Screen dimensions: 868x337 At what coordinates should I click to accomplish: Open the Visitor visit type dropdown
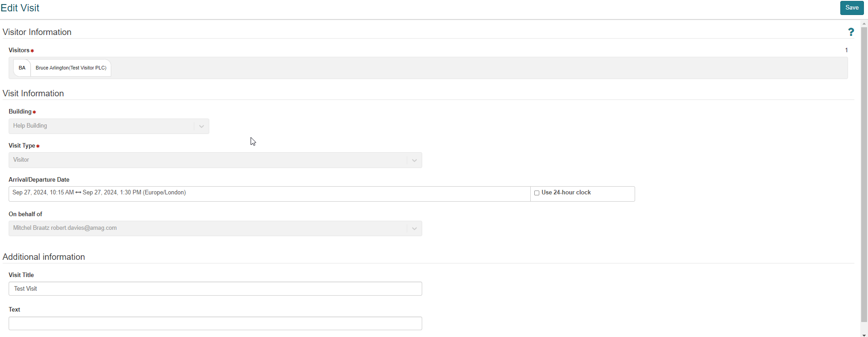click(x=215, y=160)
